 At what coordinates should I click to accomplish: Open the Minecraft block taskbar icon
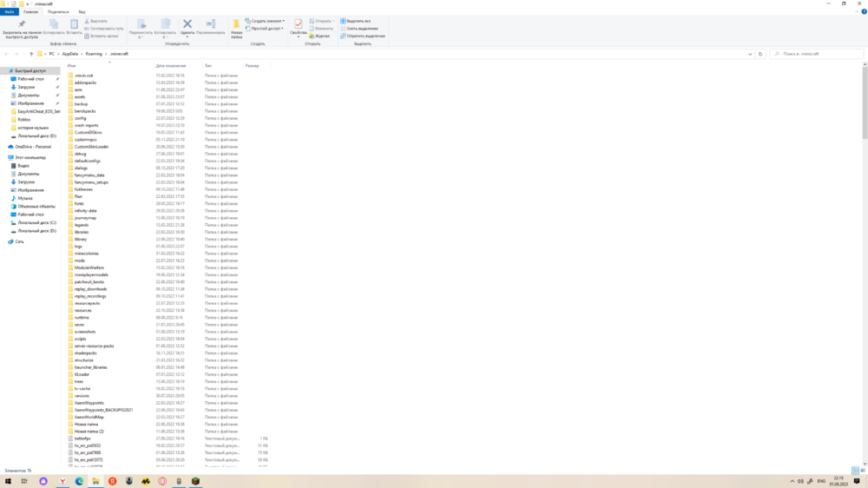[x=195, y=481]
